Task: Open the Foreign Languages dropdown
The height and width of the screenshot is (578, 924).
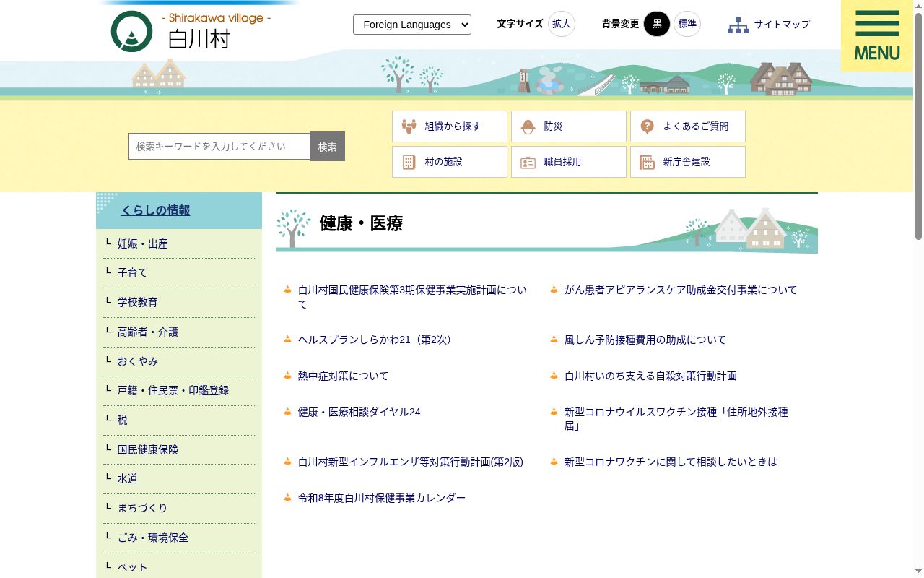Action: (412, 25)
